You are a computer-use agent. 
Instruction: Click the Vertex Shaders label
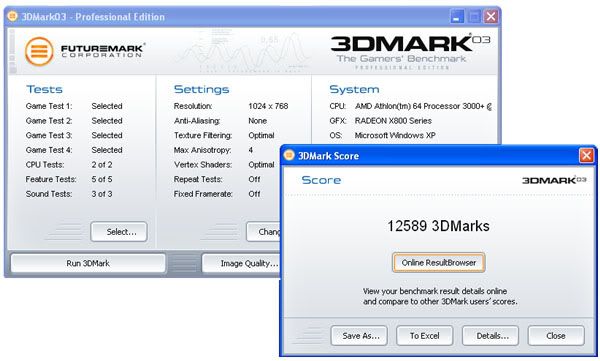(x=203, y=165)
